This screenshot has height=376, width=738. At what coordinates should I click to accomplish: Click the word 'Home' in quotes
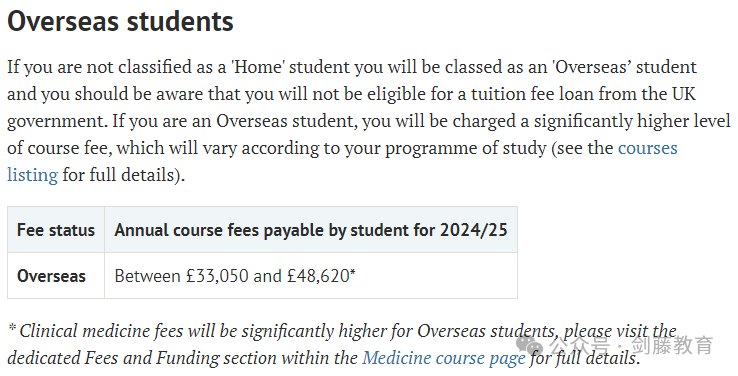click(x=257, y=67)
